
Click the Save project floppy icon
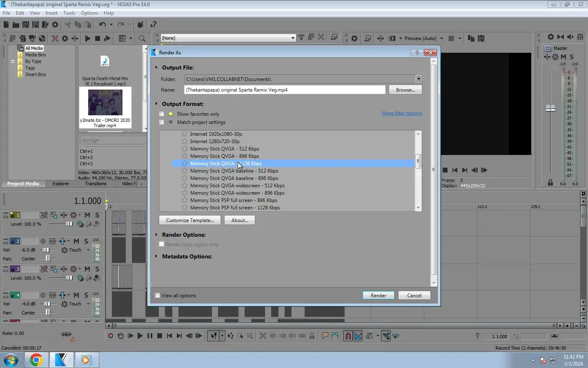[25, 25]
